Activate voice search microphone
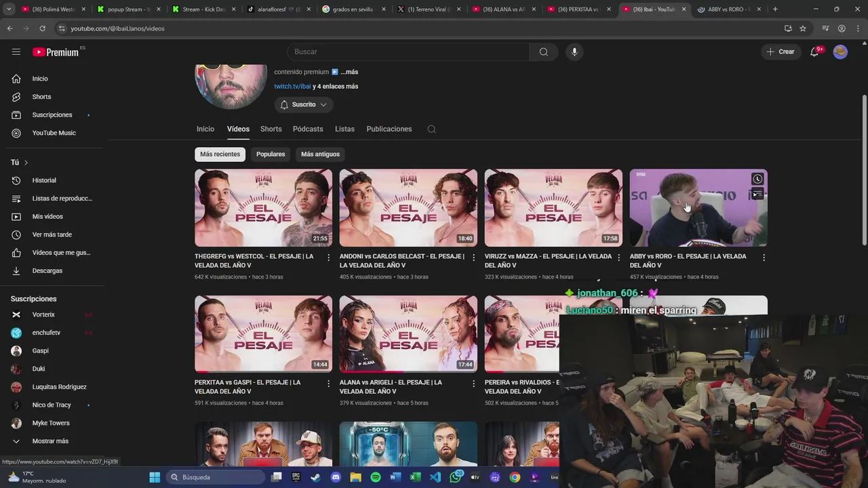This screenshot has width=868, height=488. tap(574, 52)
